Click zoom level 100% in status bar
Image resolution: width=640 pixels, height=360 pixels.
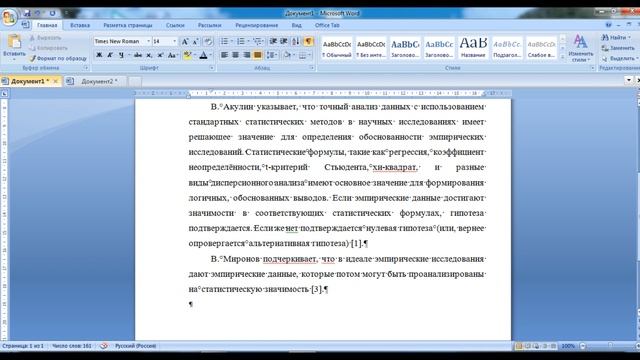[x=568, y=346]
